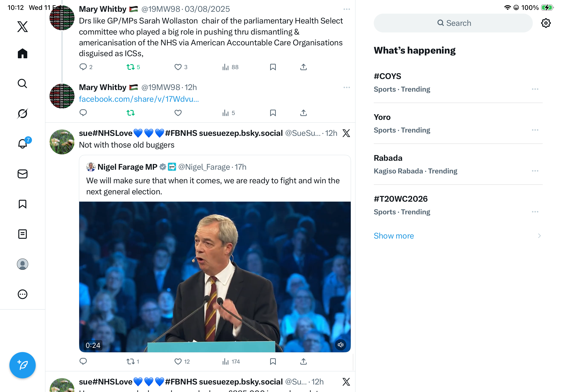Screen dimensions: 561x392
Task: Open trends settings gear icon
Action: click(x=545, y=23)
